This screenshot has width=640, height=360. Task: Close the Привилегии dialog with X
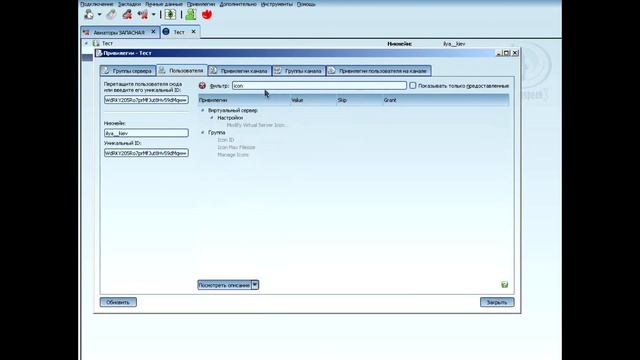(515, 53)
